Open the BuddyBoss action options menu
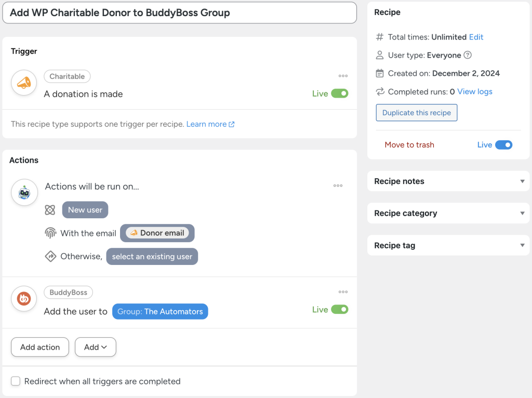Viewport: 532px width, 398px height. pos(343,291)
